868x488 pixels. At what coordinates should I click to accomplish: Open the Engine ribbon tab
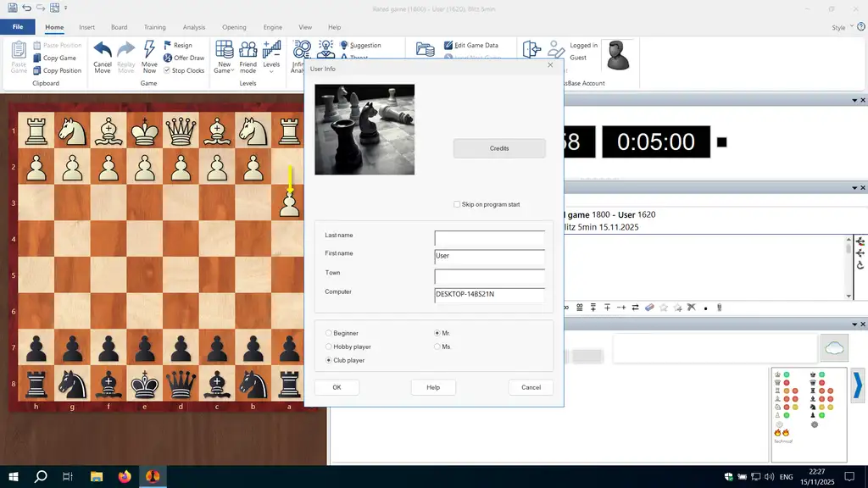click(271, 27)
